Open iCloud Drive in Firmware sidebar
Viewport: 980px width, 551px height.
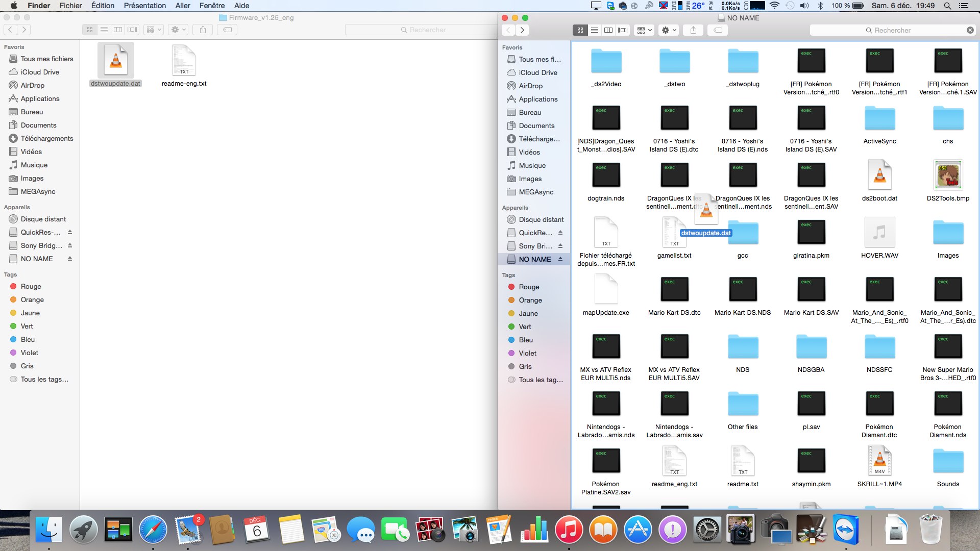[x=40, y=72]
